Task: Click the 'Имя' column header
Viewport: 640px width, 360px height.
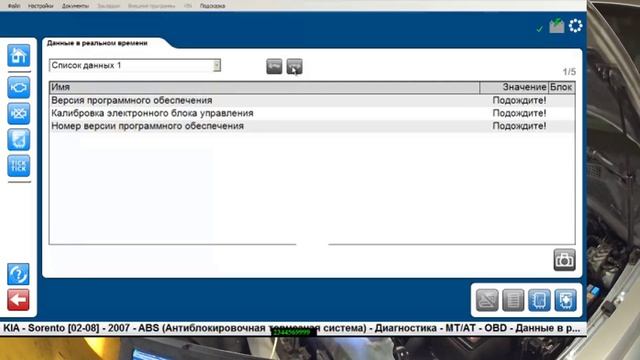Action: pyautogui.click(x=264, y=87)
